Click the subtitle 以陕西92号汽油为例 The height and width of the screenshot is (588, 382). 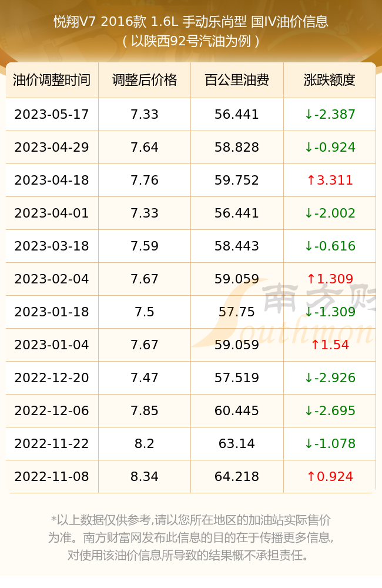point(191,41)
